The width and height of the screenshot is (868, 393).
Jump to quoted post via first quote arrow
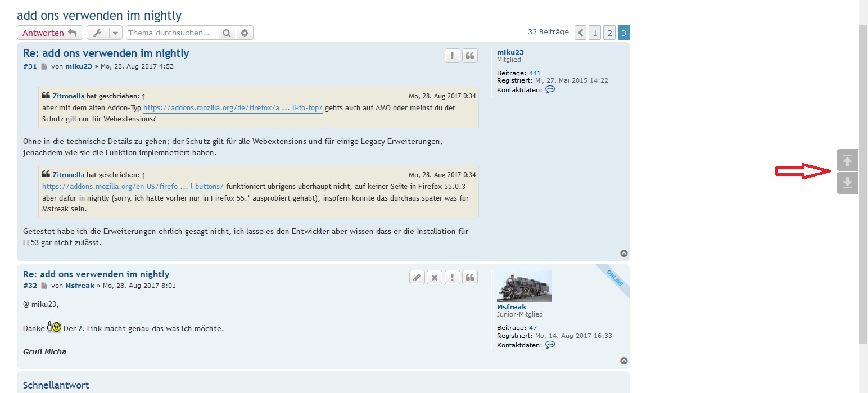143,96
